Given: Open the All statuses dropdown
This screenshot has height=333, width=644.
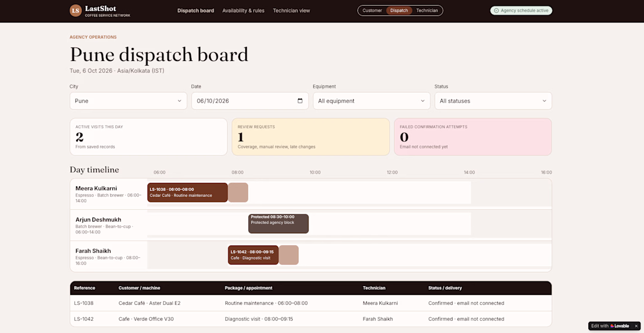Looking at the screenshot, I should pos(493,101).
